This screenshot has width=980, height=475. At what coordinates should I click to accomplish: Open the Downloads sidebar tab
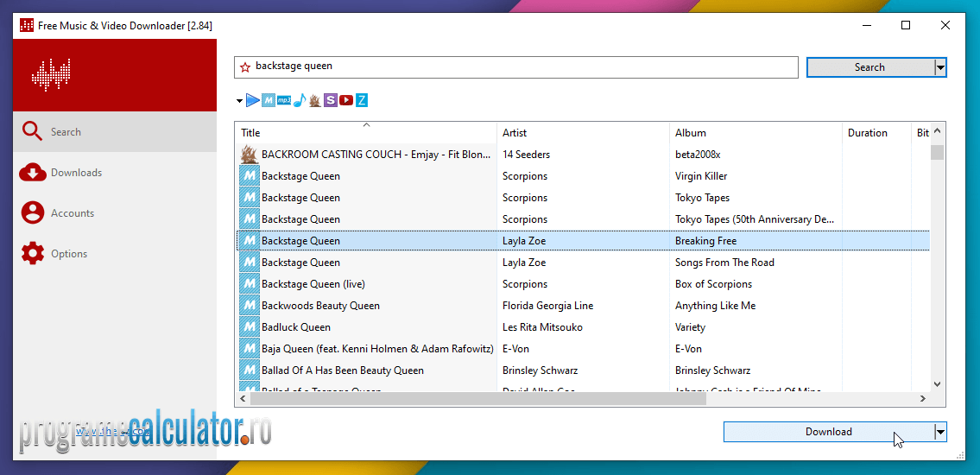(115, 173)
